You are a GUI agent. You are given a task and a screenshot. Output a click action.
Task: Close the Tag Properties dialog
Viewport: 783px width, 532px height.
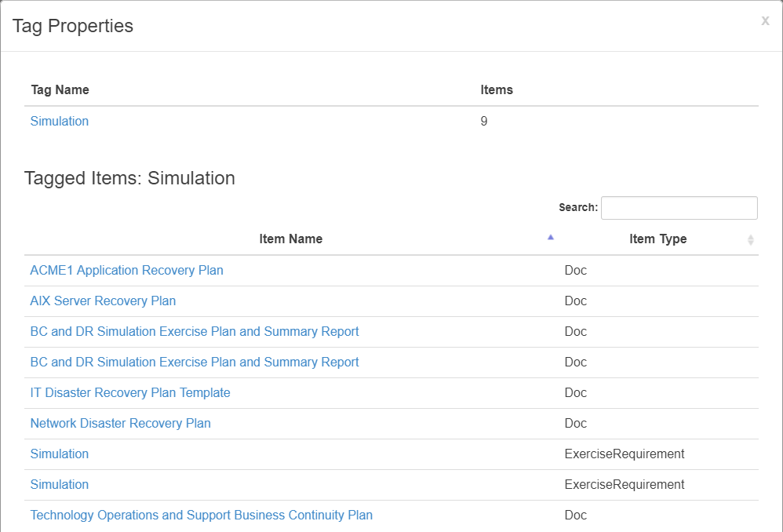click(x=765, y=20)
